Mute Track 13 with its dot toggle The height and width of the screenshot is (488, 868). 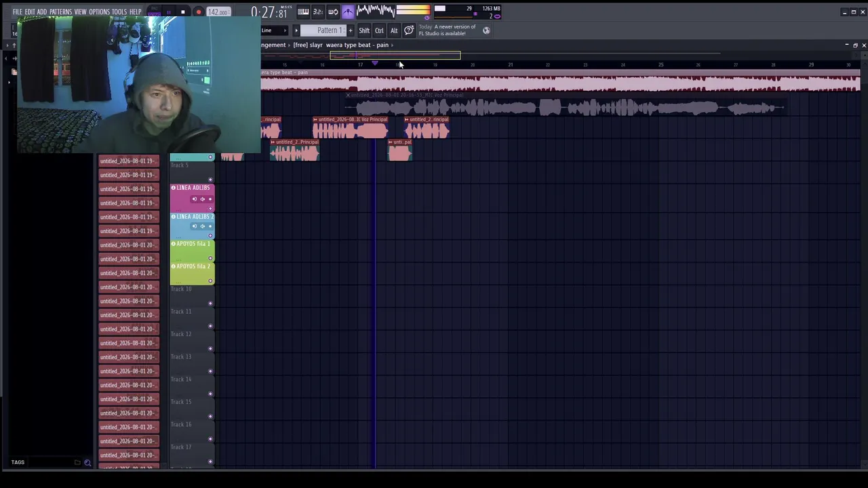coord(210,371)
